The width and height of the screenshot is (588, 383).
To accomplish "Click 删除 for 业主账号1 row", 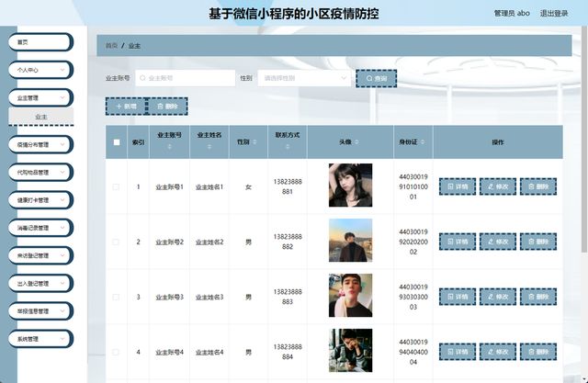I will click(x=538, y=186).
